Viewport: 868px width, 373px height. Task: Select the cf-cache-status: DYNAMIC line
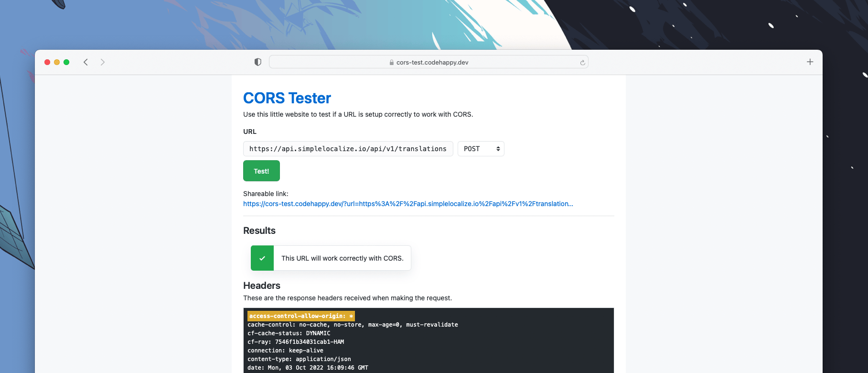tap(289, 333)
